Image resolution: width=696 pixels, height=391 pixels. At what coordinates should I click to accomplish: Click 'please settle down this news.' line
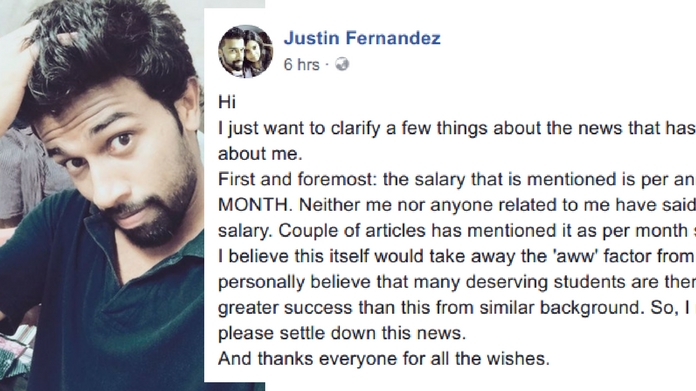(342, 333)
